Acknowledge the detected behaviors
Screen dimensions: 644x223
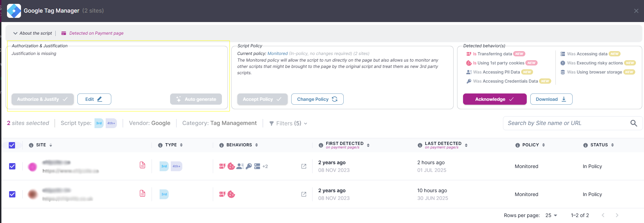coord(495,99)
